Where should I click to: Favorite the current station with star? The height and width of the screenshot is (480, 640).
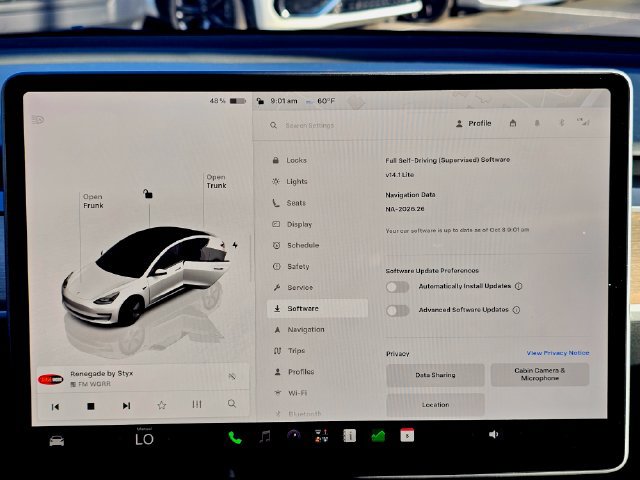(162, 405)
